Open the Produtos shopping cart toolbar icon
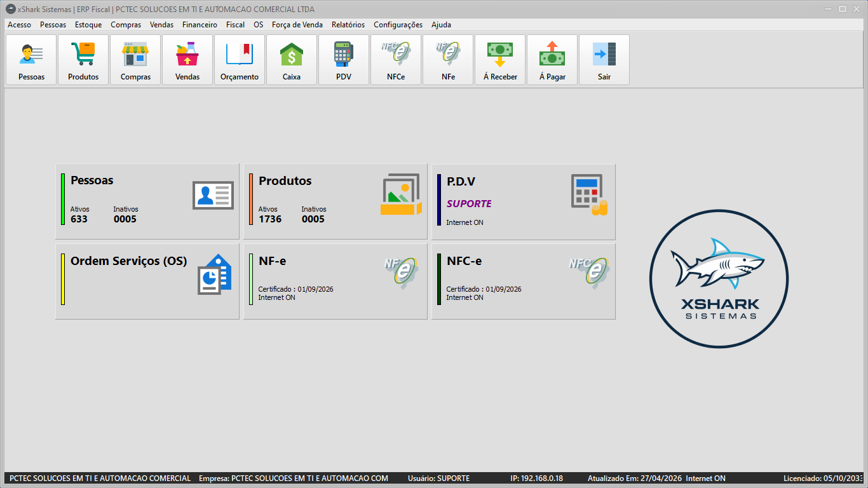The width and height of the screenshot is (868, 488). tap(83, 60)
